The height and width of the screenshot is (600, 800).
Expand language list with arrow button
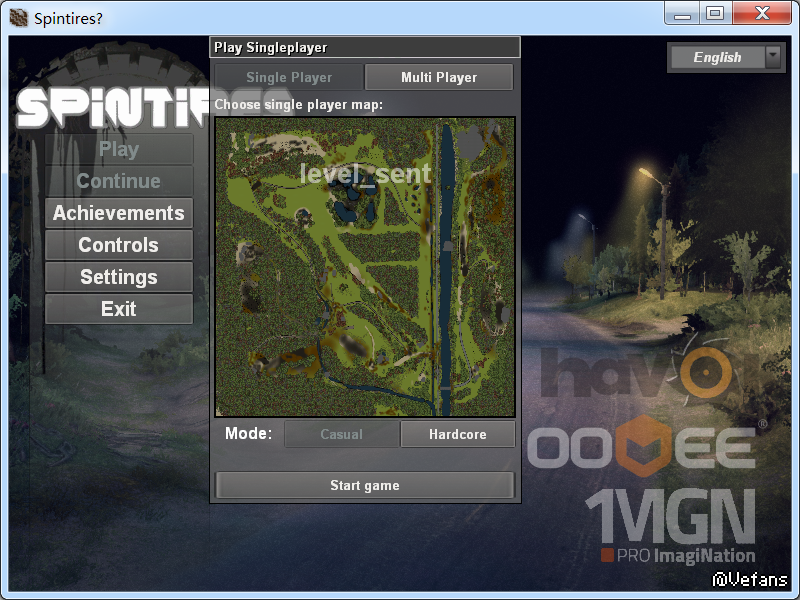click(773, 57)
